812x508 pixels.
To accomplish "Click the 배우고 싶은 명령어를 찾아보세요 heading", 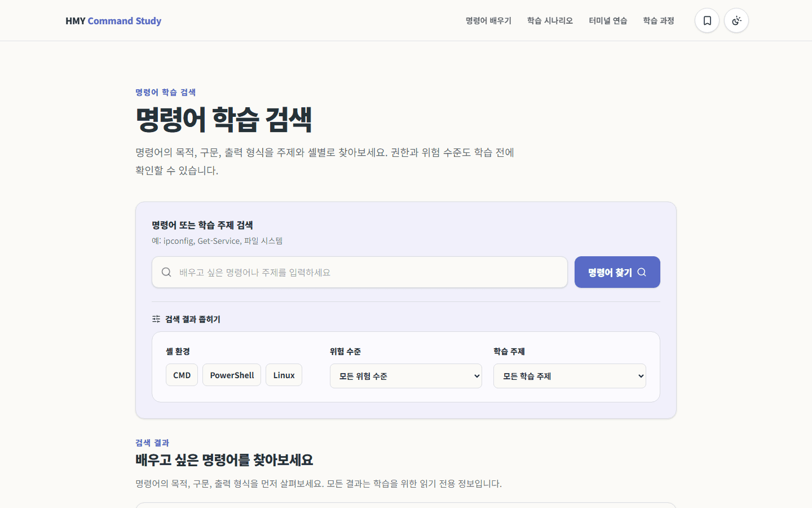I will [224, 459].
